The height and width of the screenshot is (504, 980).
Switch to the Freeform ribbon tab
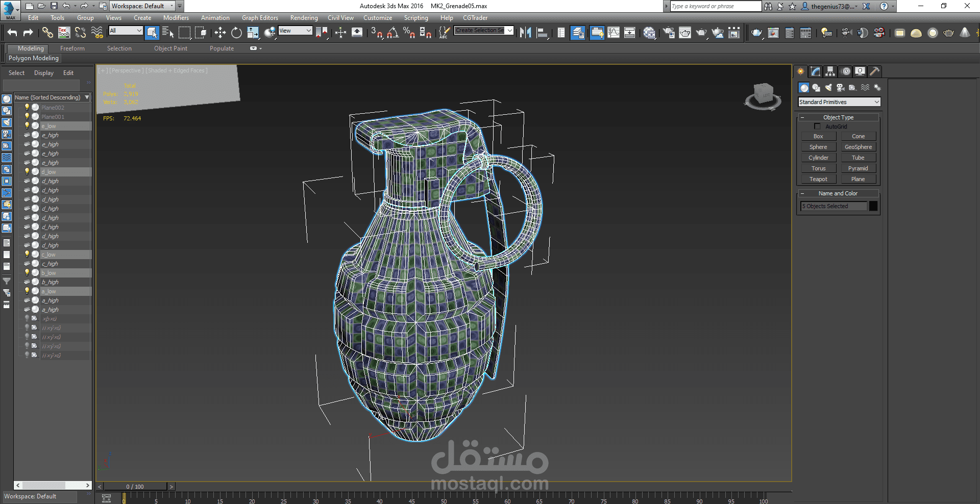(72, 48)
